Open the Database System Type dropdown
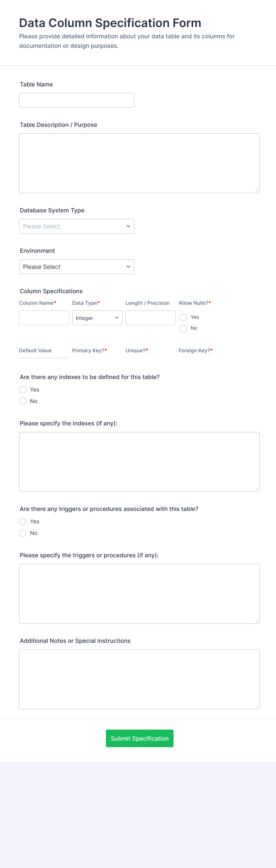Image resolution: width=276 pixels, height=868 pixels. tap(76, 226)
